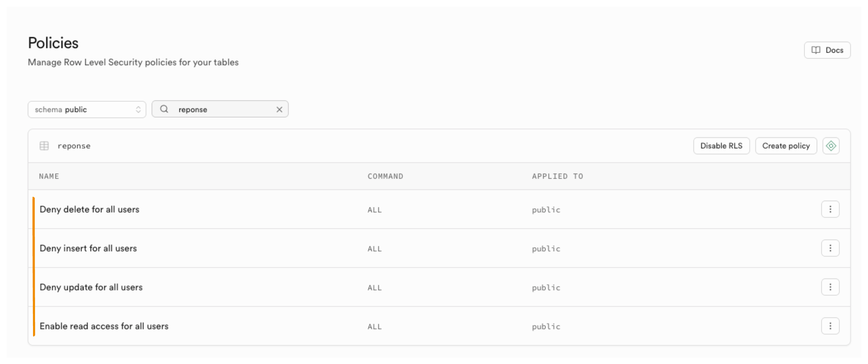
Task: Open the Docs book icon
Action: [816, 50]
